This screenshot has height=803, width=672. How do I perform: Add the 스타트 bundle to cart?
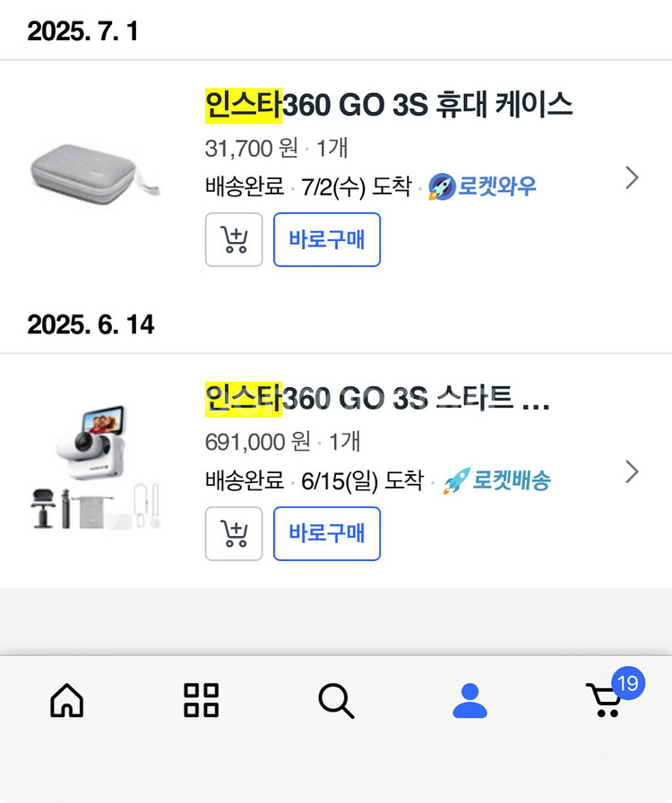pos(234,533)
